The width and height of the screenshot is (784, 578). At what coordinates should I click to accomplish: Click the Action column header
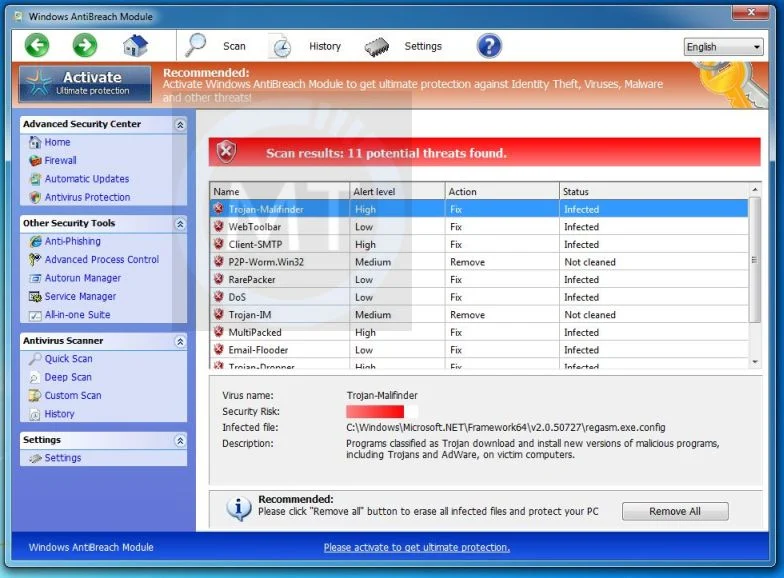(502, 192)
